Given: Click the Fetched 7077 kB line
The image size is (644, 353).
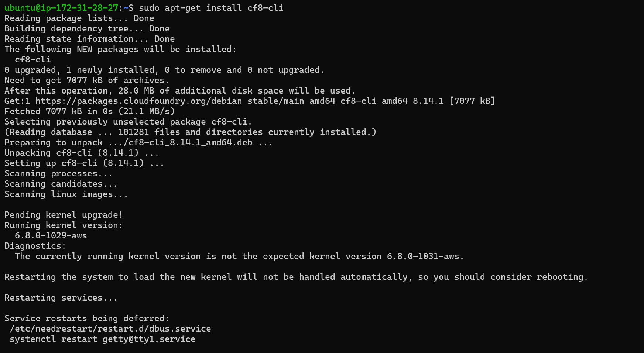Looking at the screenshot, I should pyautogui.click(x=90, y=111).
